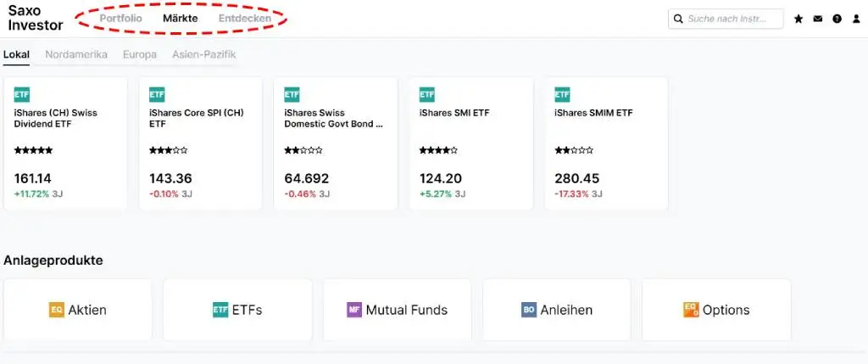
Task: Click the EQ icon beside Aktien
Action: (x=57, y=310)
